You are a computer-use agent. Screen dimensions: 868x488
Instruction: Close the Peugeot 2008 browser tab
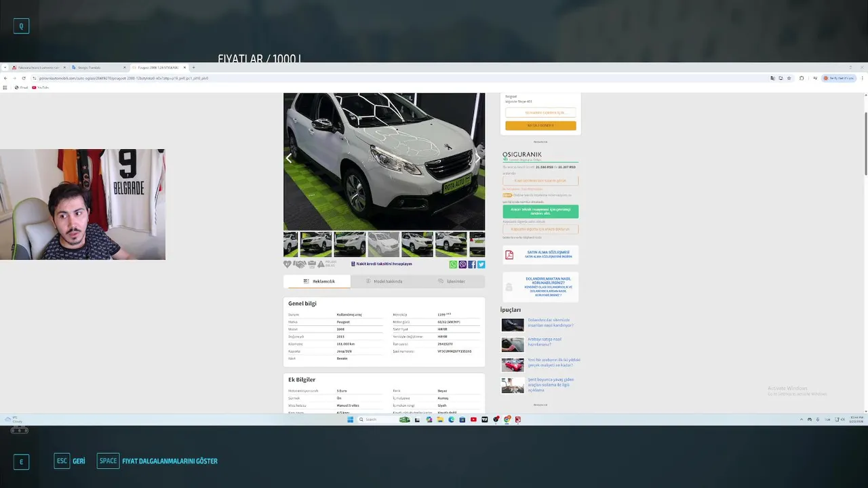tap(183, 67)
